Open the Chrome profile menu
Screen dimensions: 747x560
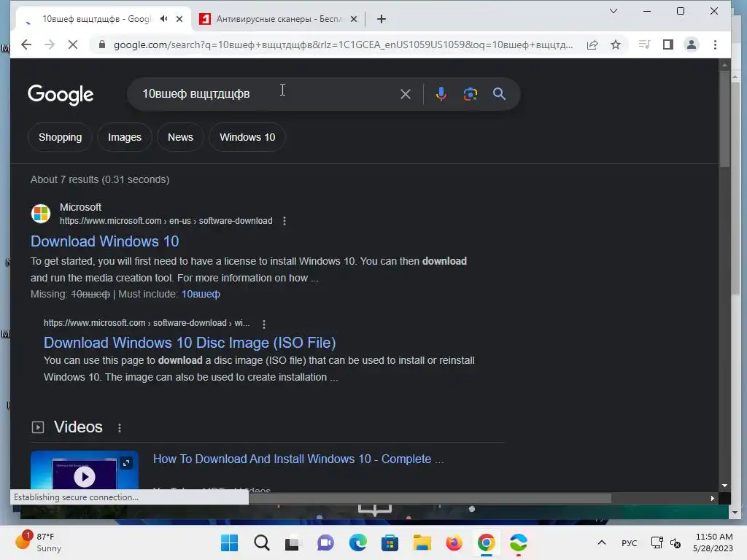(692, 44)
